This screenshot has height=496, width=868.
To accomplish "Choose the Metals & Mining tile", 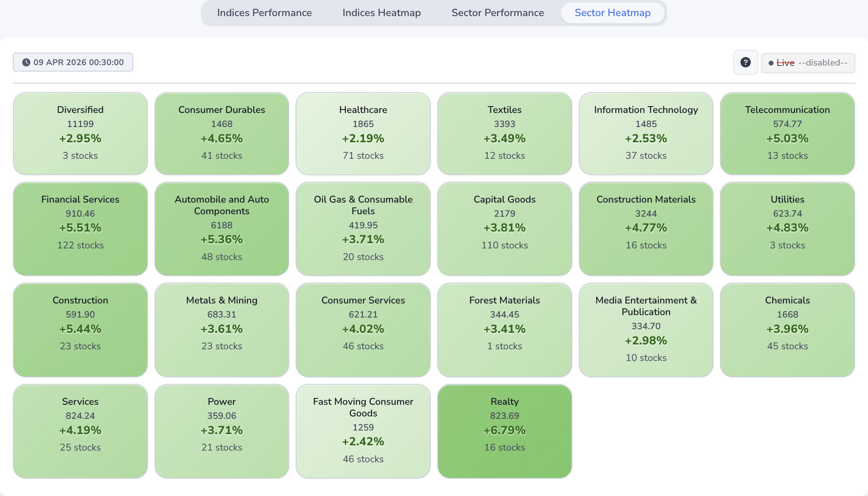I will (x=222, y=330).
